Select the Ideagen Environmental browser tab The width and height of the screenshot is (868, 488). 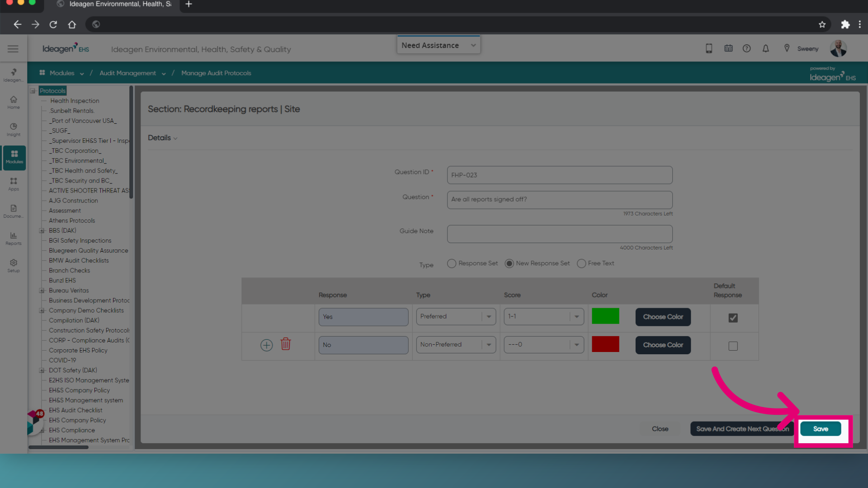pyautogui.click(x=115, y=4)
